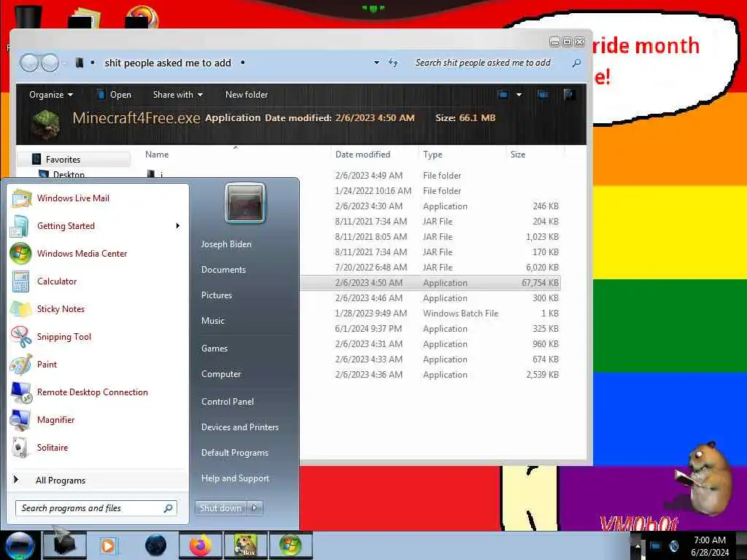Screen dimensions: 747x560
Task: Open the view options dropdown arrow
Action: [519, 94]
